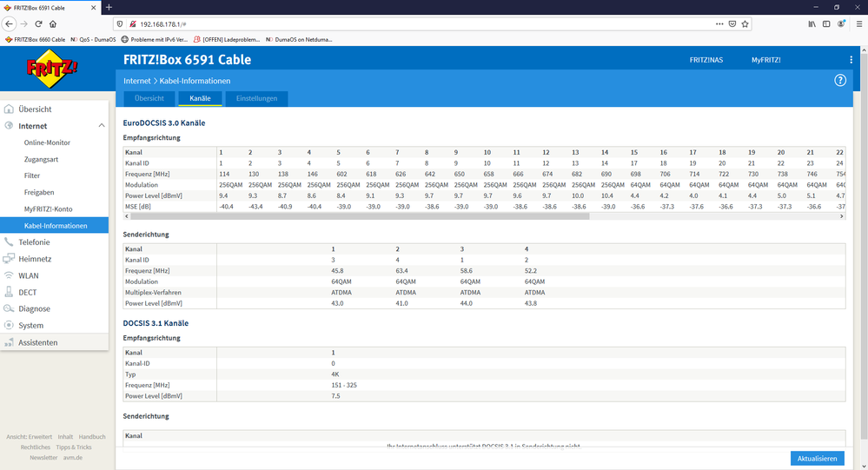Open QoS - DumaOS bookmark
The height and width of the screenshot is (470, 868).
[93, 39]
